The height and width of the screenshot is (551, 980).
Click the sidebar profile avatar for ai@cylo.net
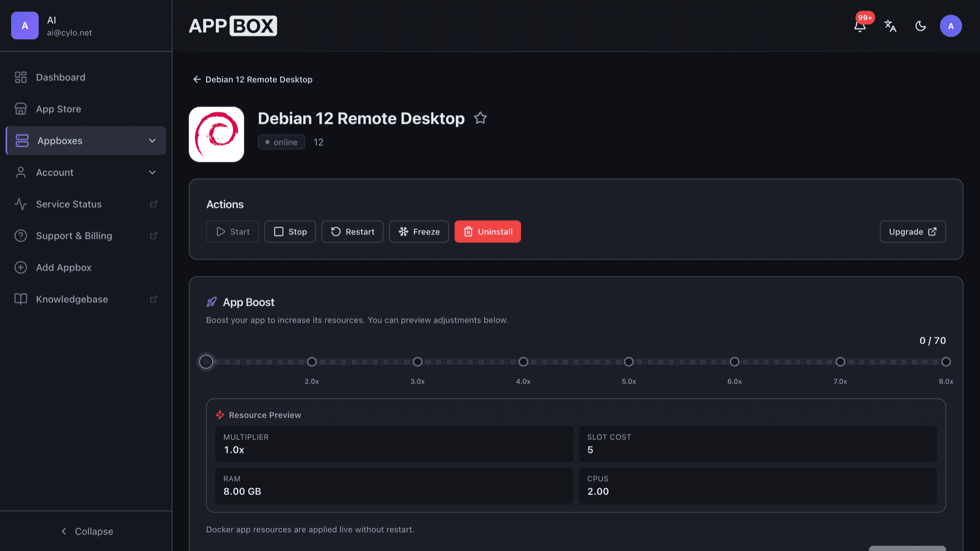click(24, 26)
